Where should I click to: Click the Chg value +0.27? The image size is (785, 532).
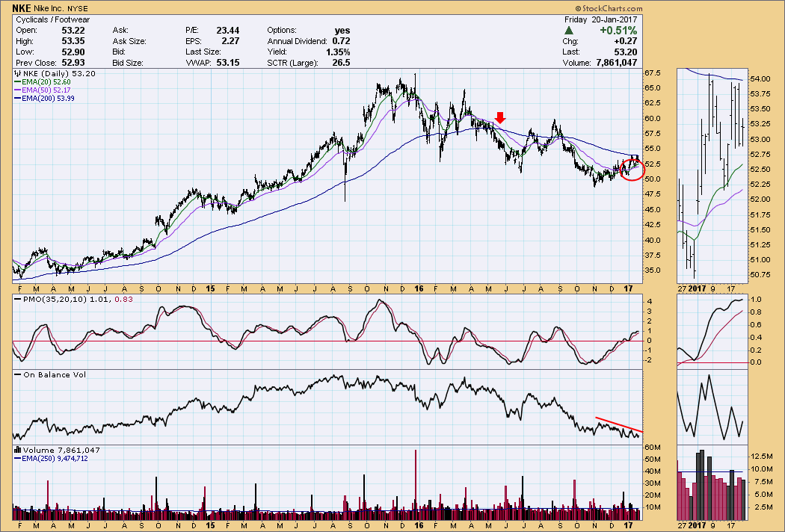click(x=625, y=41)
